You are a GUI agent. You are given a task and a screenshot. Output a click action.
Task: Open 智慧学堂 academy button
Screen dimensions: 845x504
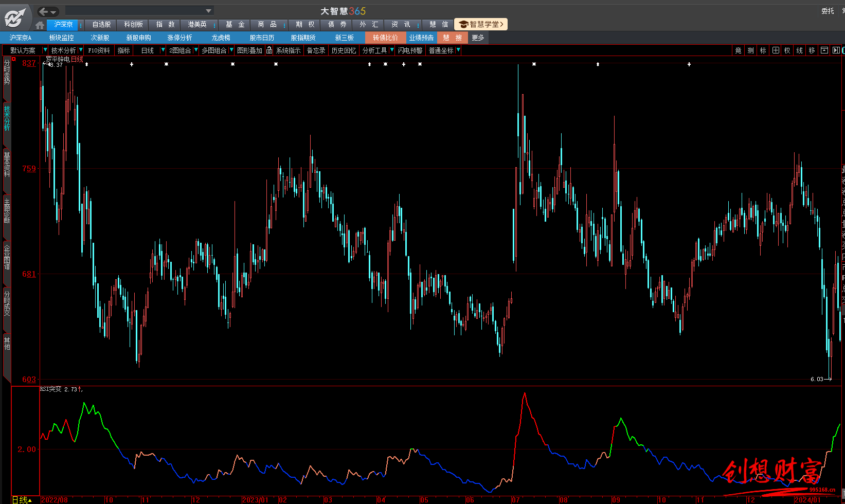tap(481, 24)
